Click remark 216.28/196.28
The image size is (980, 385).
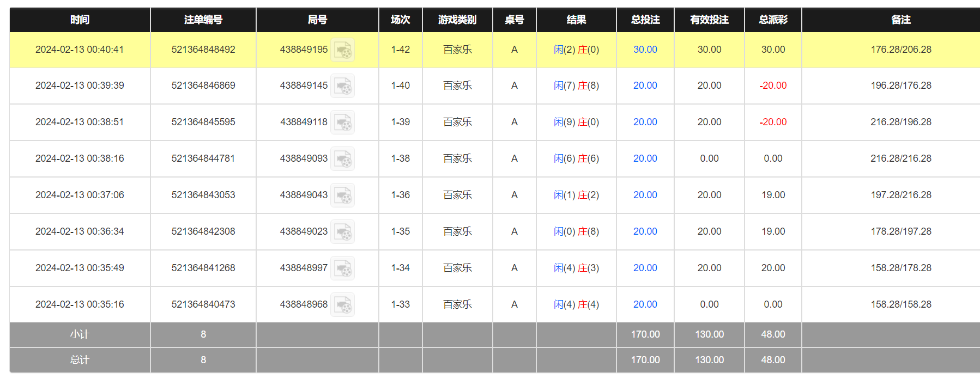click(901, 122)
